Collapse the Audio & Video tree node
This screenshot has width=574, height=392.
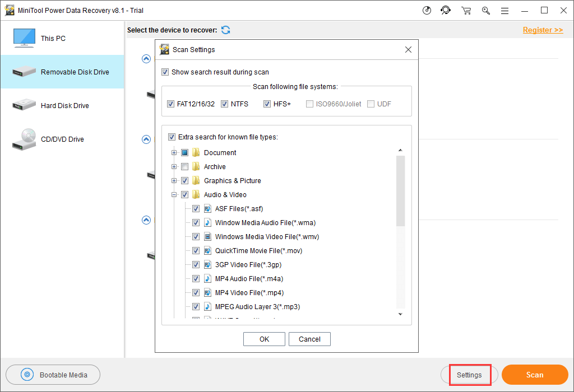tap(175, 195)
